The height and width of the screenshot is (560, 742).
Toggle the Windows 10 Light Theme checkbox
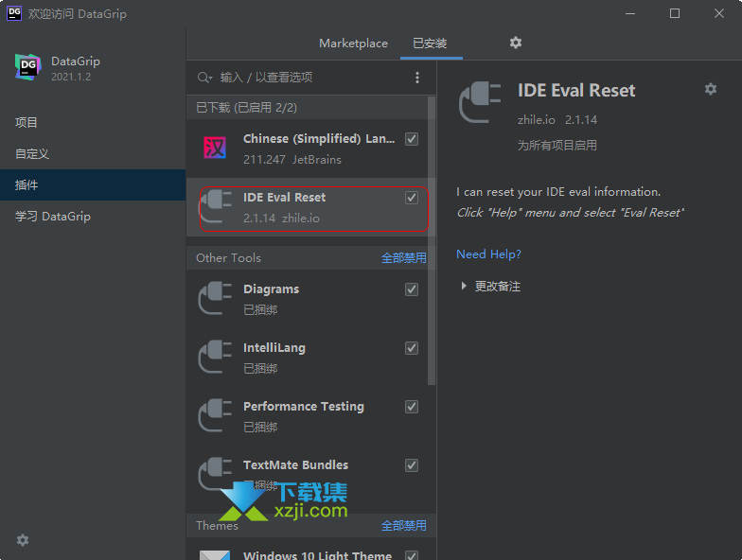click(x=412, y=556)
